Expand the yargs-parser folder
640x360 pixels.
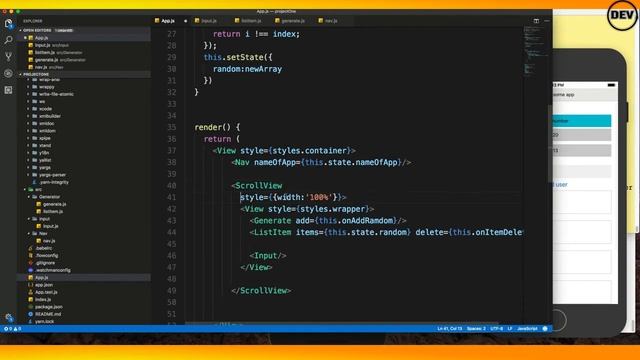click(52, 175)
